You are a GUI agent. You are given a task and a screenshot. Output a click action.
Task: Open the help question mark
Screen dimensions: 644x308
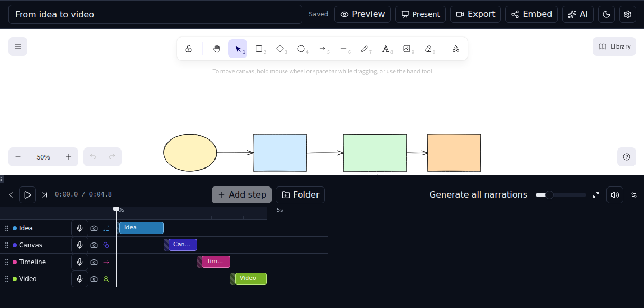pos(627,157)
